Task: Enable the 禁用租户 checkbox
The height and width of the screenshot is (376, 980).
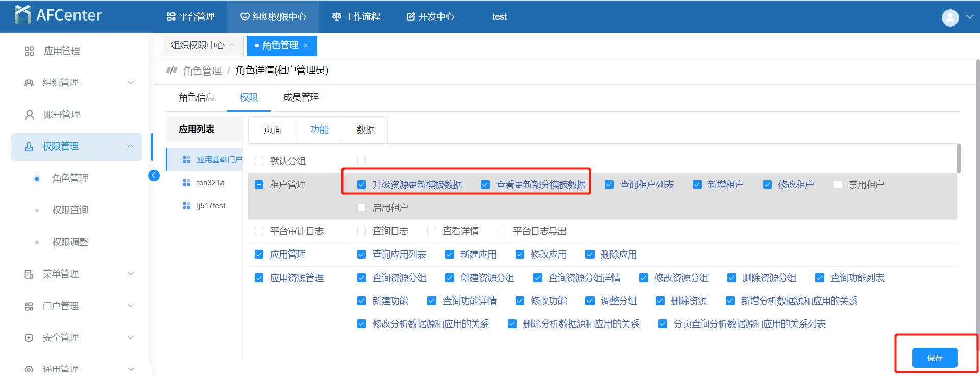Action: pos(837,185)
